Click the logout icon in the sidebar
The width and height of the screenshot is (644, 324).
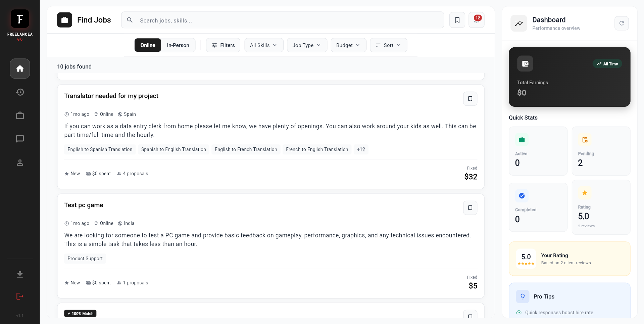click(x=20, y=296)
